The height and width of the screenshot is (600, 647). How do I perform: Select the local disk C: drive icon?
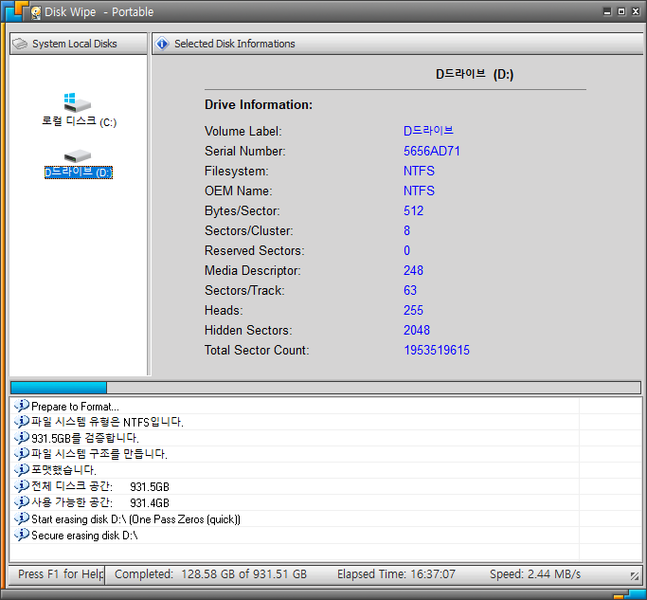tap(77, 102)
